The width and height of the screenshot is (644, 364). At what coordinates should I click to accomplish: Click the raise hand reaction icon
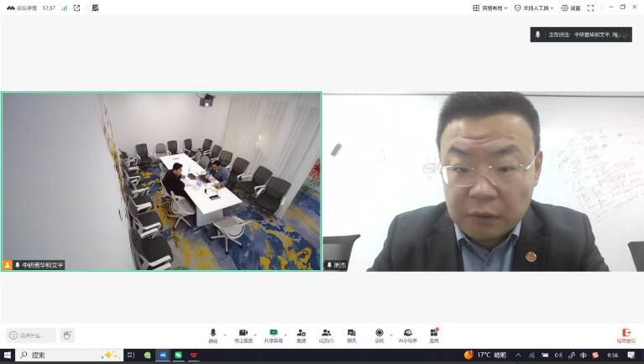point(66,335)
